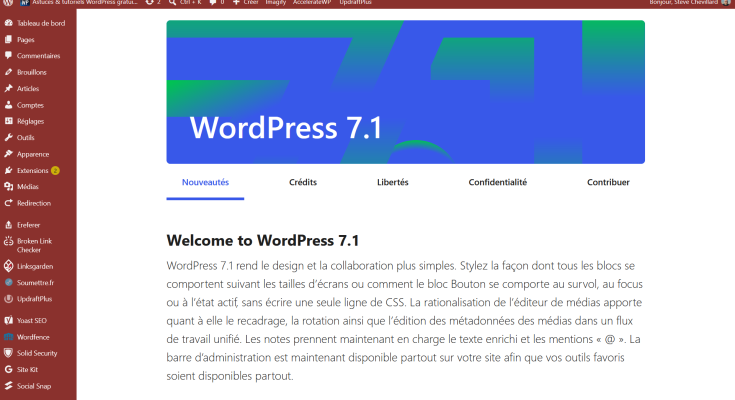This screenshot has height=400, width=735.
Task: Open the Soumettre.fr globe icon
Action: (8, 282)
